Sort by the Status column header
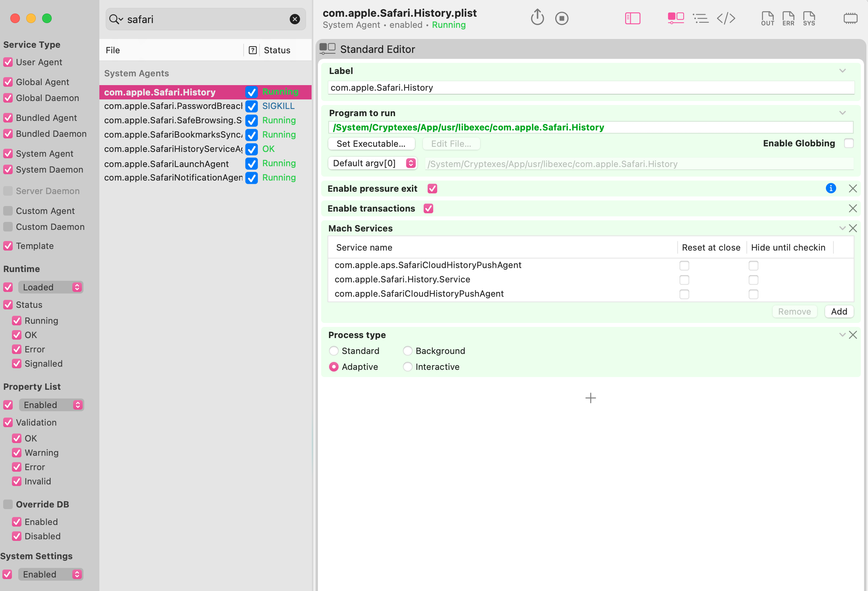 coord(277,50)
